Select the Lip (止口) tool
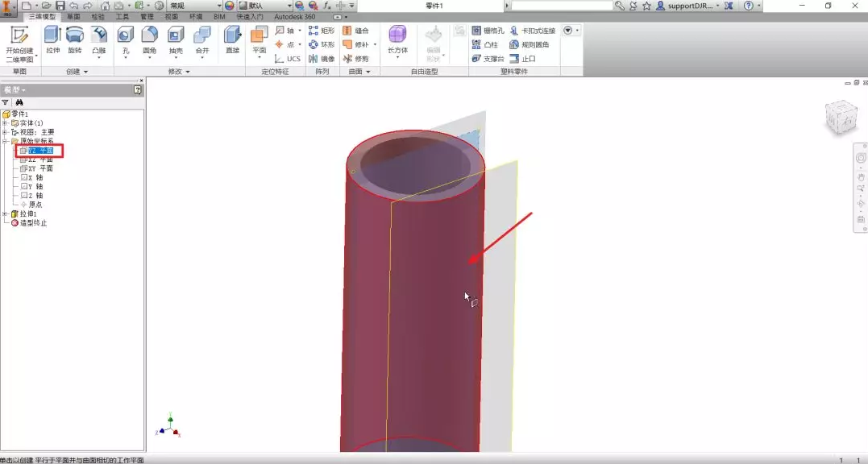The width and height of the screenshot is (868, 464). [x=522, y=59]
